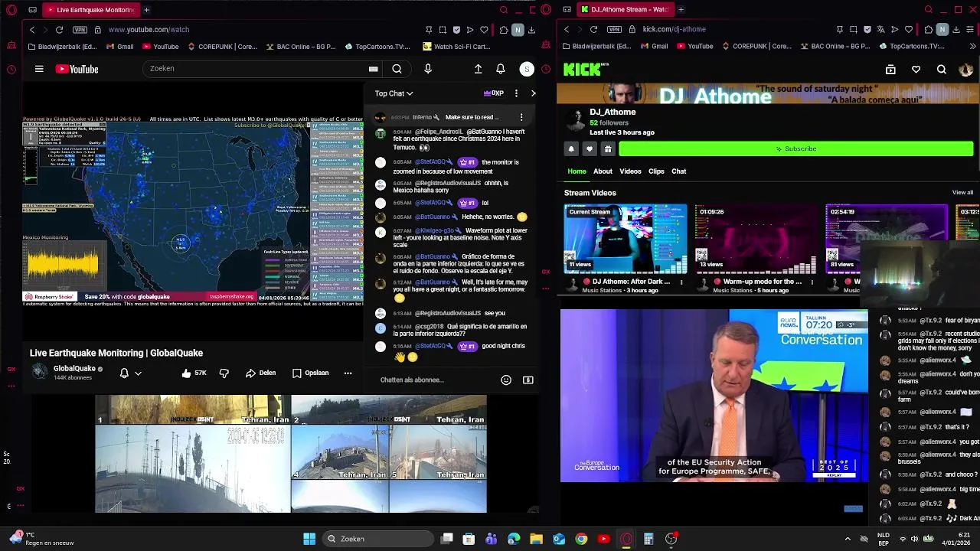Image resolution: width=980 pixels, height=551 pixels.
Task: Start voice search with microphone icon
Action: pyautogui.click(x=428, y=69)
